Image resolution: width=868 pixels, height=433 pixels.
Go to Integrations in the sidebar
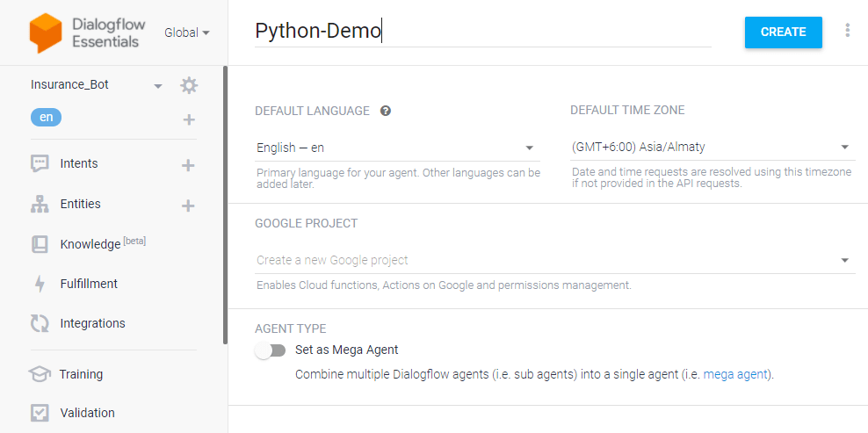pyautogui.click(x=92, y=323)
